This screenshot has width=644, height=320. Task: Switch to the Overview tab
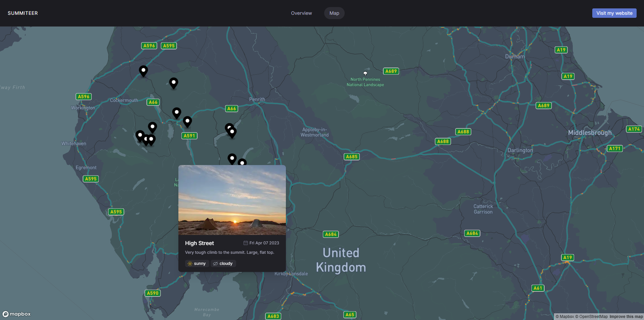click(301, 13)
